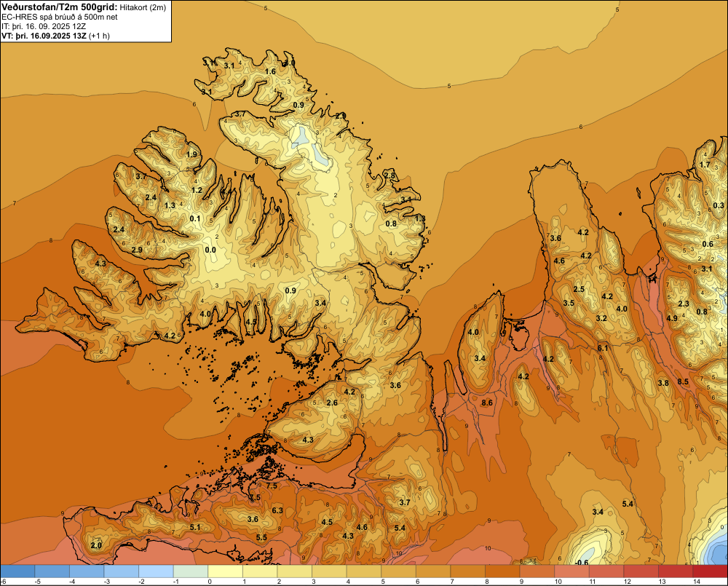Image resolution: width=728 pixels, height=586 pixels.
Task: Choose the legend swatch between 12 and 13
Action: click(641, 571)
